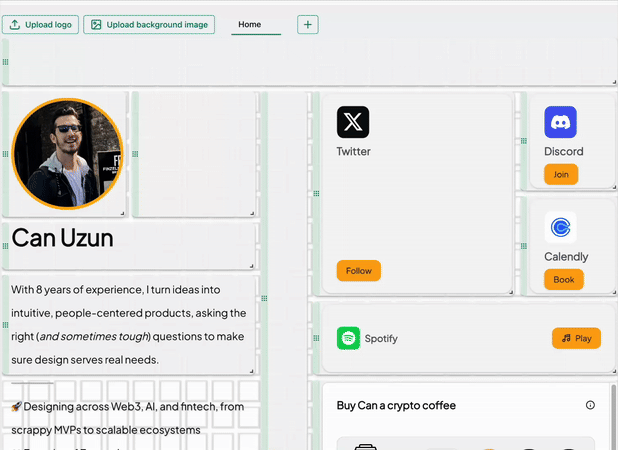
Task: Grab the drag handle of the Calendly card
Action: 523,246
